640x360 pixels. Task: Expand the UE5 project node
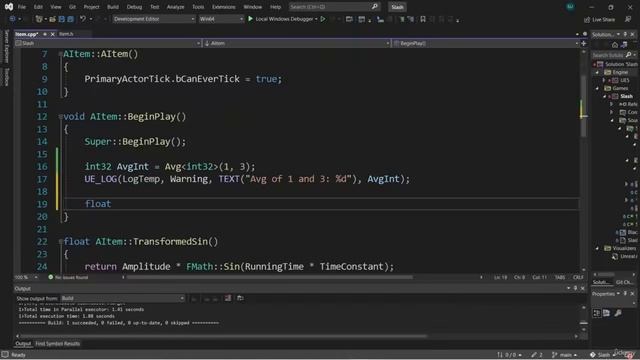pos(605,80)
